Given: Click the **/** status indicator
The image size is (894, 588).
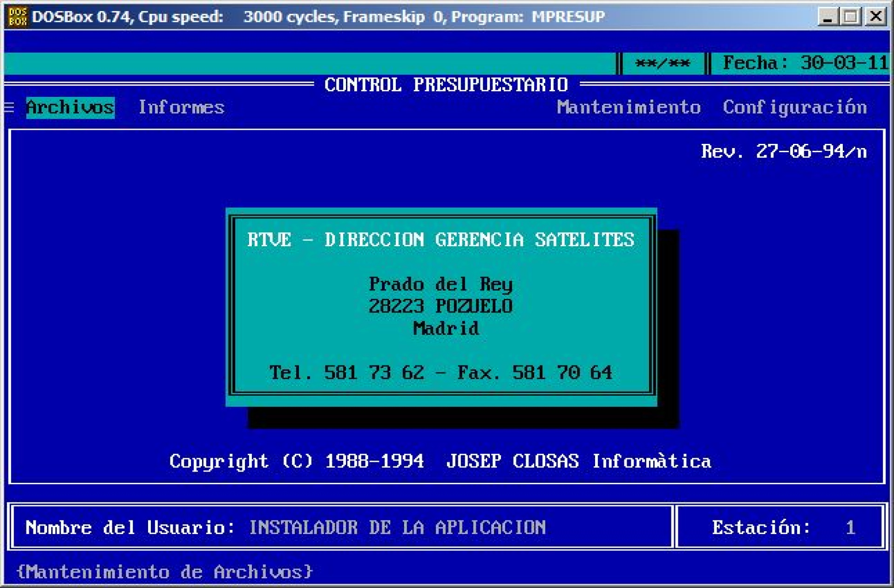Looking at the screenshot, I should tap(662, 62).
